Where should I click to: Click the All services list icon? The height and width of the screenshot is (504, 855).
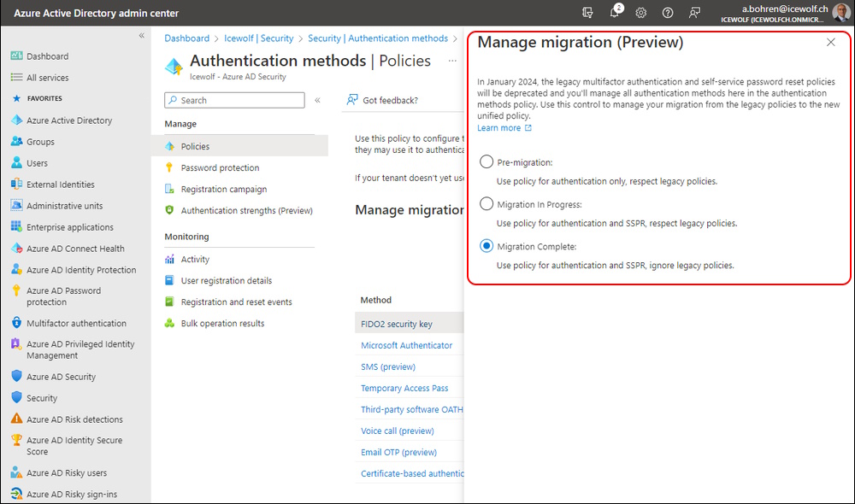(x=16, y=78)
